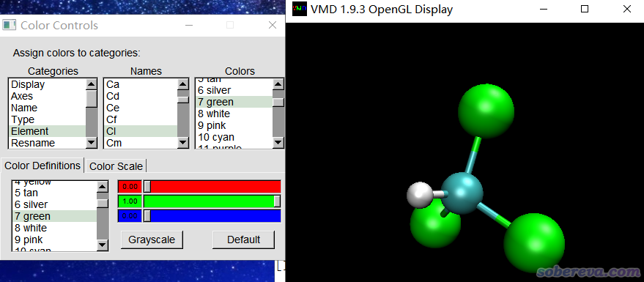Viewport: 644px width, 282px height.
Task: Select 8 white in the Color Definitions list
Action: tap(55, 228)
